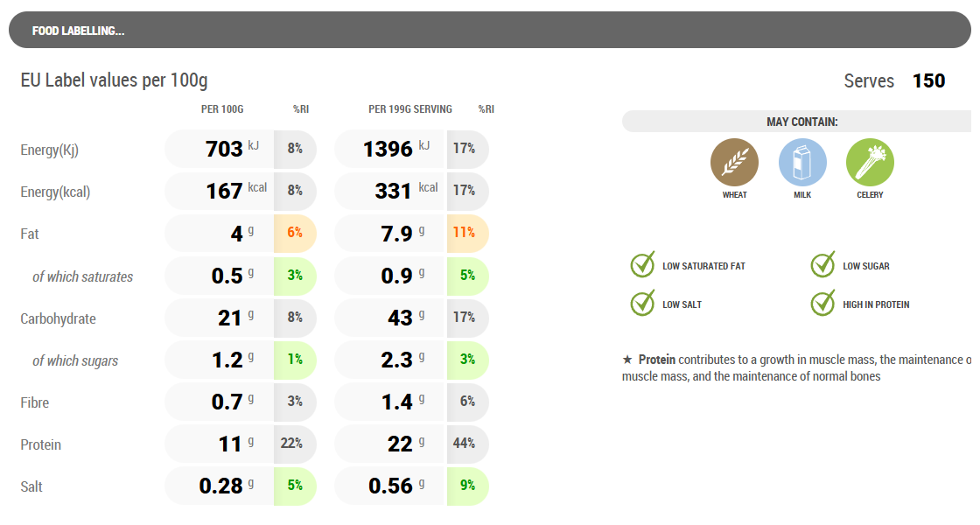980x525 pixels.
Task: Click the Celery allergen icon
Action: pos(870,163)
